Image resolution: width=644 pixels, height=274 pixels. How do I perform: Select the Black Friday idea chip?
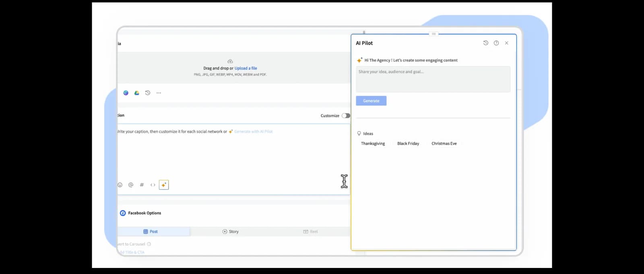point(408,143)
